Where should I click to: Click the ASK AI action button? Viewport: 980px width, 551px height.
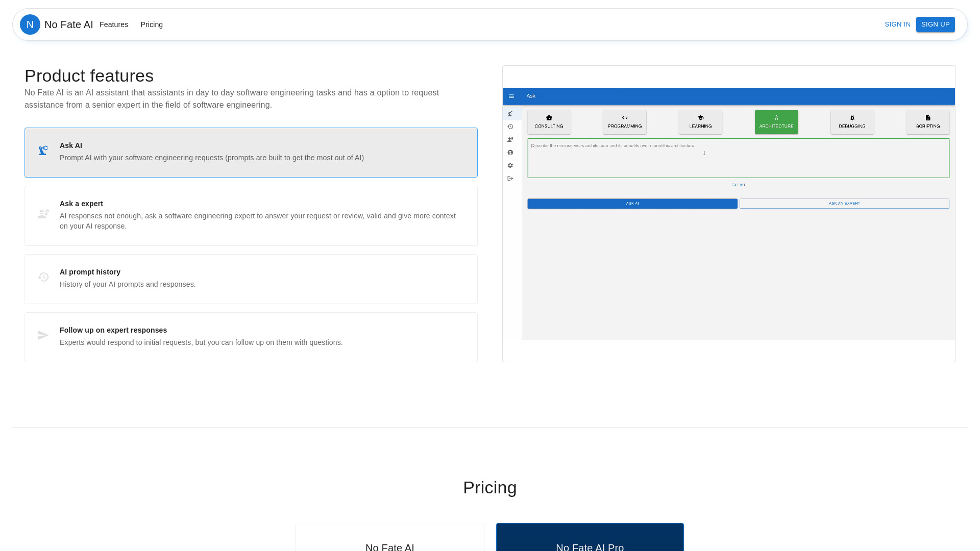[632, 203]
